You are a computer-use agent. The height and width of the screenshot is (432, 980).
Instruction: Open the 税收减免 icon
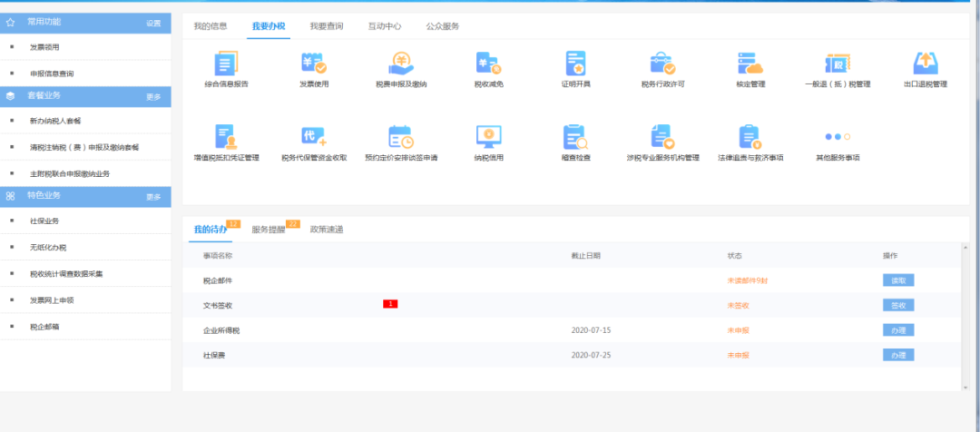coord(489,64)
